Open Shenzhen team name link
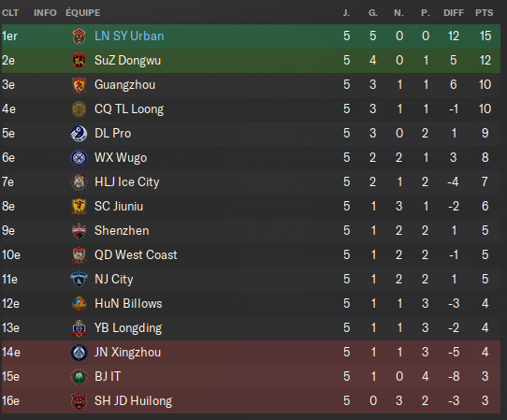Viewport: 507px width, 420px height. [122, 230]
